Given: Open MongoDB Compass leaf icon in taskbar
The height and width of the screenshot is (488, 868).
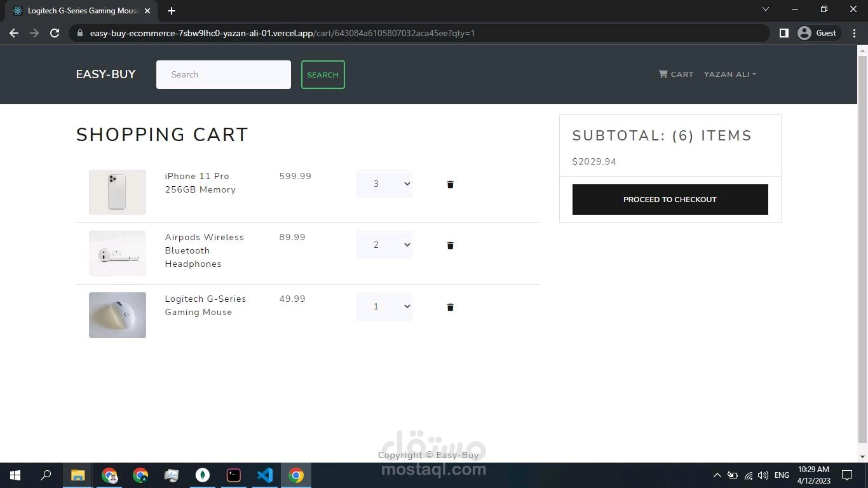Looking at the screenshot, I should pos(203,475).
